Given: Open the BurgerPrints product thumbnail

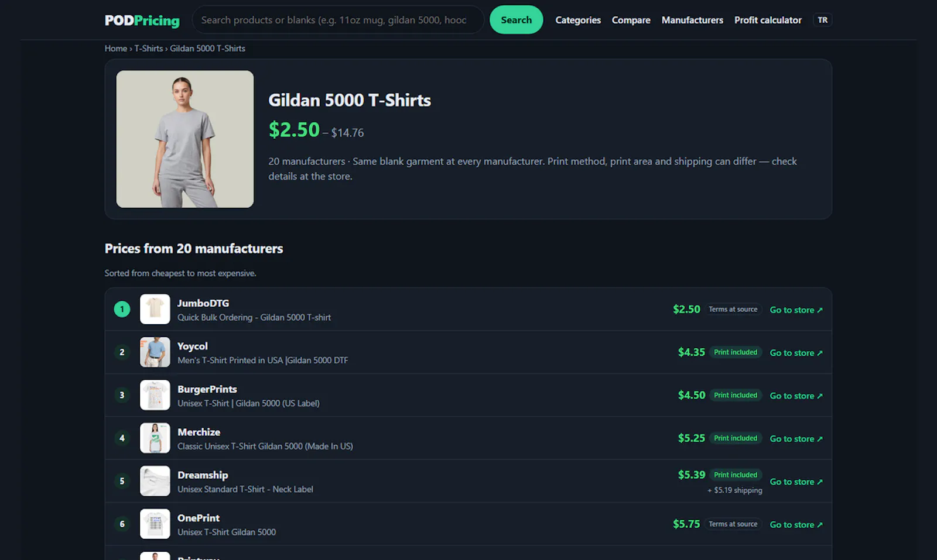Looking at the screenshot, I should 155,395.
